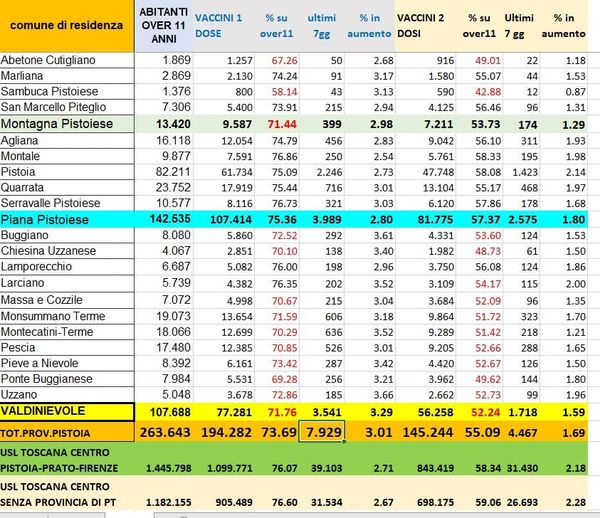The height and width of the screenshot is (518, 600).
Task: Select '843.419' in the green USL row
Action: [x=435, y=468]
